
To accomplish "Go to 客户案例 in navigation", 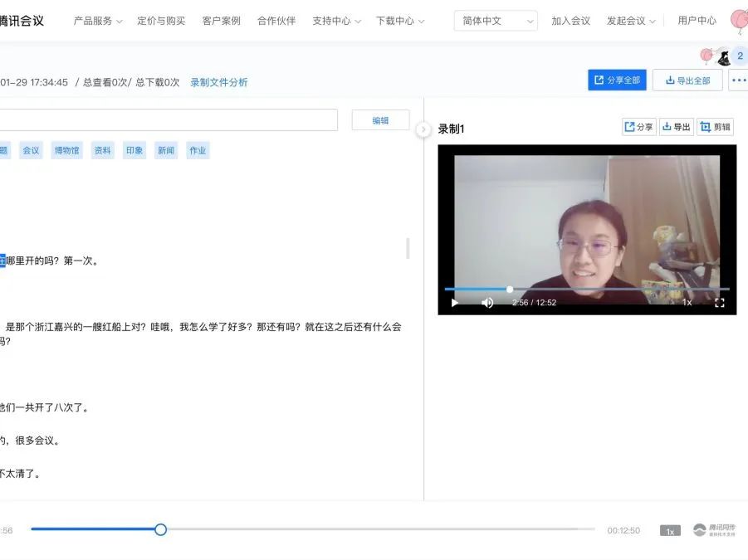I will click(x=221, y=21).
